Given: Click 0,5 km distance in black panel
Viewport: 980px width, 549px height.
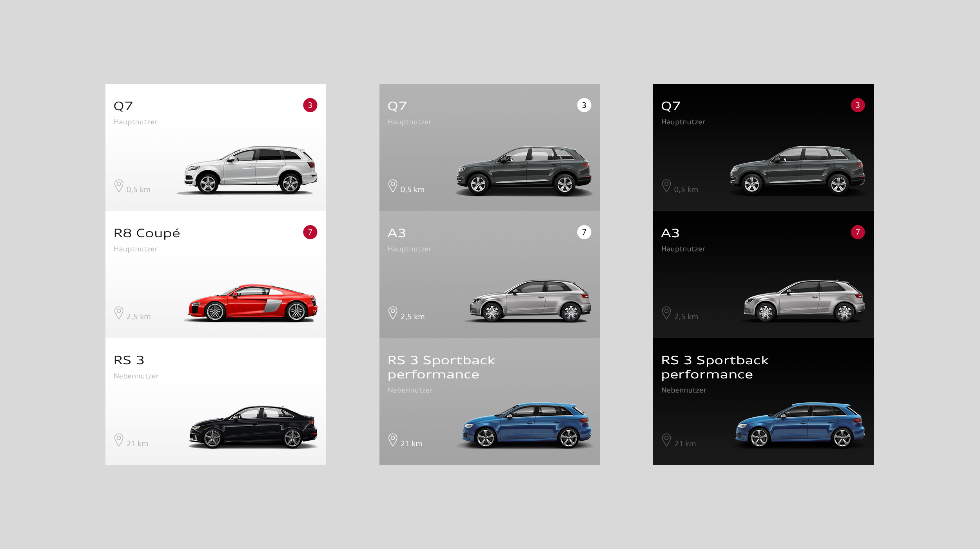Looking at the screenshot, I should [x=686, y=190].
